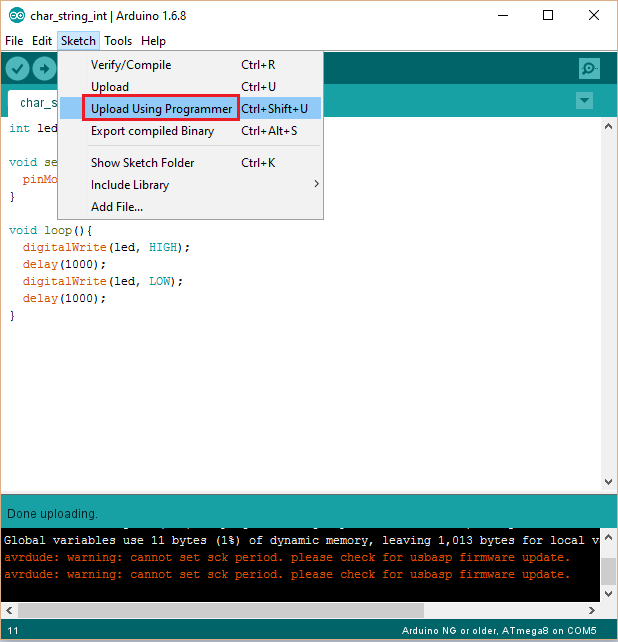Click the digitalWrite(led, HIGH) code line

[106, 247]
